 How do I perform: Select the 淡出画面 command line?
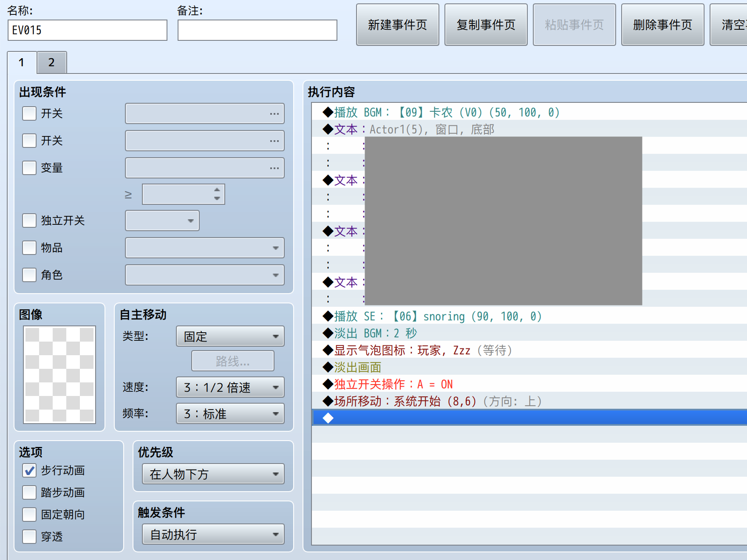pos(529,367)
